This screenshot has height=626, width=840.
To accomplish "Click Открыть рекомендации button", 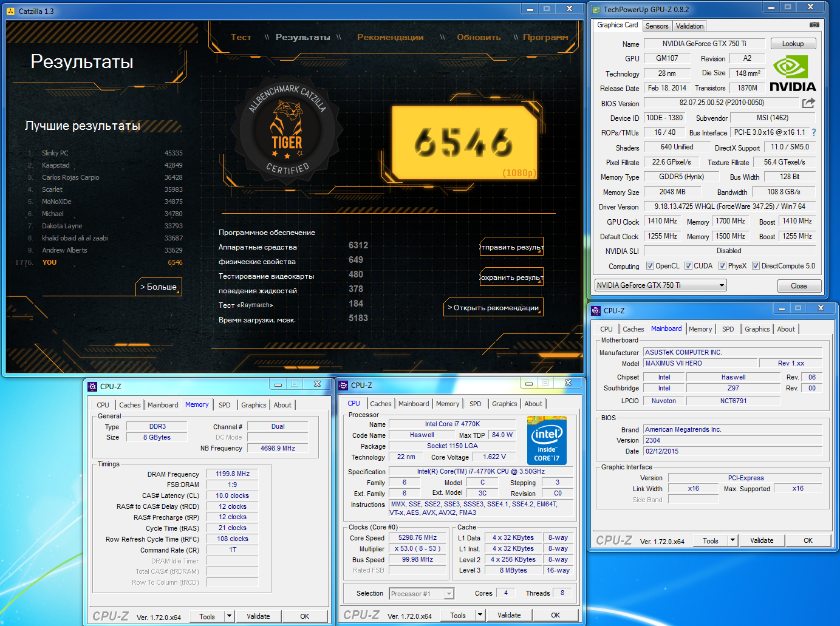I will pos(493,308).
